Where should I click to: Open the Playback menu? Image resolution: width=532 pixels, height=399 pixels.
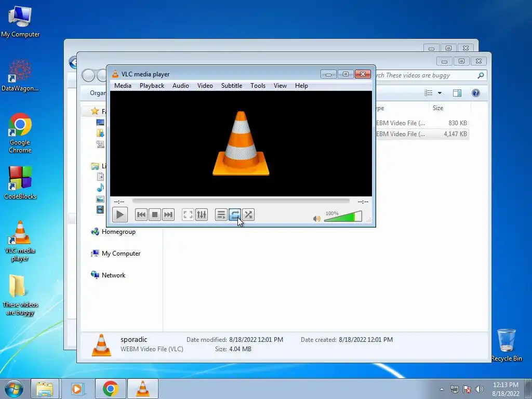152,86
